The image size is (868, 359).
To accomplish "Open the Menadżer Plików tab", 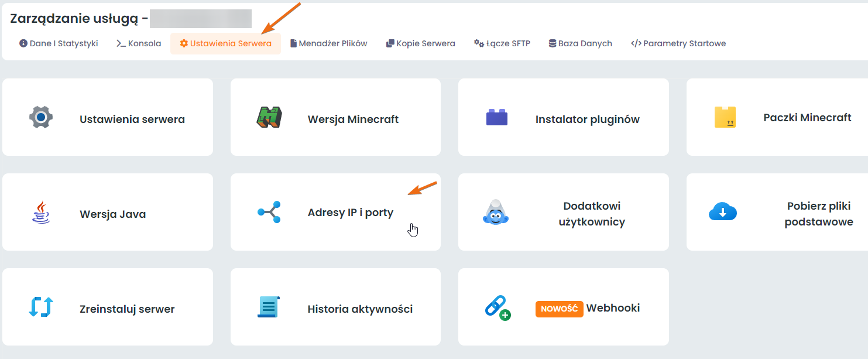I will 329,43.
